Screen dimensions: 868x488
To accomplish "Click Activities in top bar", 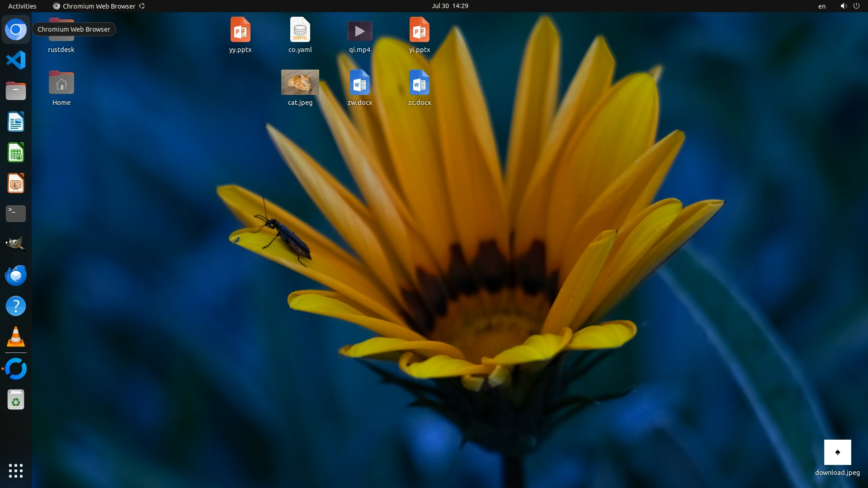I will click(x=22, y=6).
